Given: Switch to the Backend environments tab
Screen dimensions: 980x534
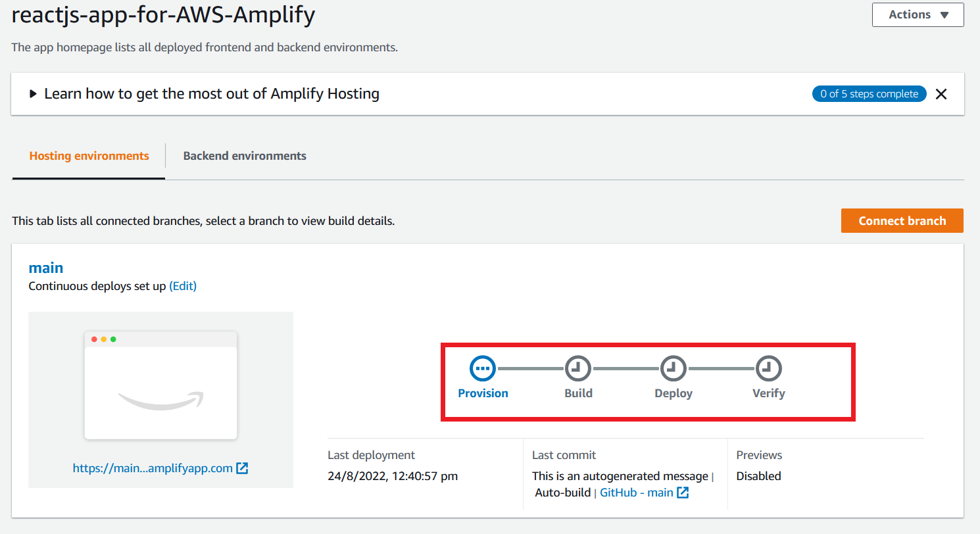Looking at the screenshot, I should coord(245,156).
